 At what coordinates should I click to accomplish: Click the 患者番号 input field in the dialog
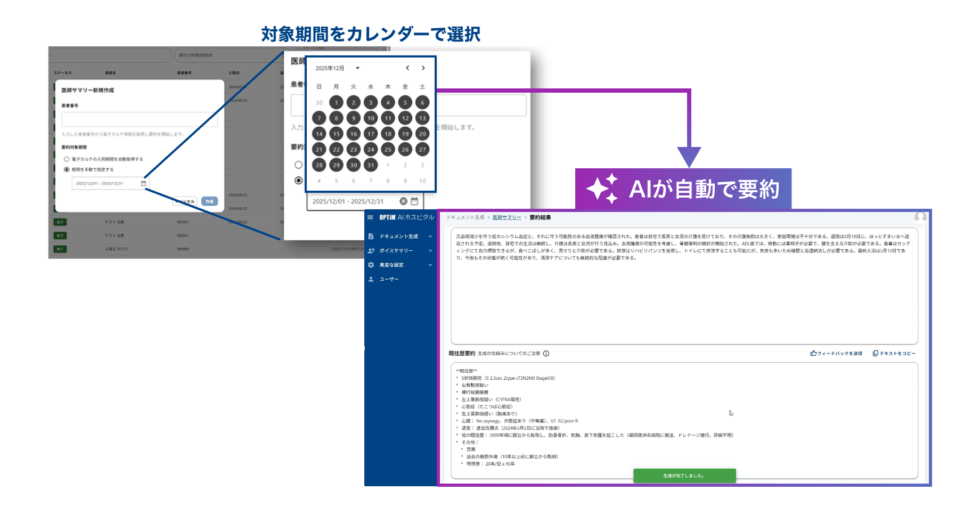coord(140,119)
